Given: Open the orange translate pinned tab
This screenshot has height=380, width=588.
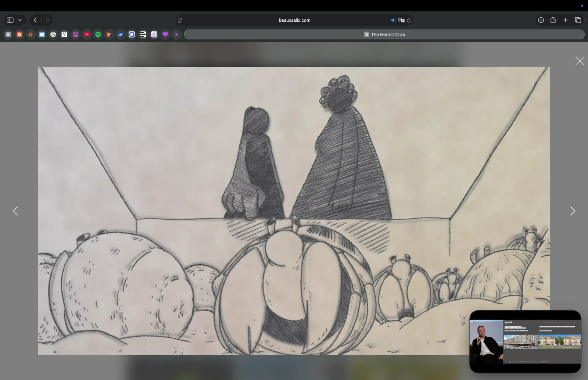Looking at the screenshot, I should click(109, 35).
